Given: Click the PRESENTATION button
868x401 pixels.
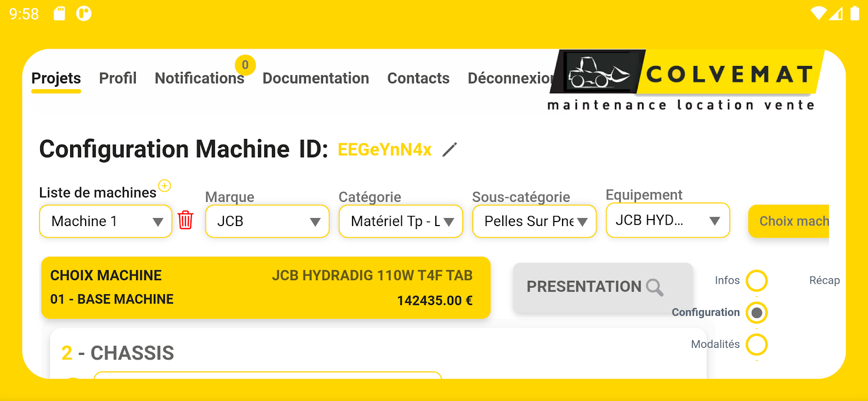Looking at the screenshot, I should [x=603, y=287].
